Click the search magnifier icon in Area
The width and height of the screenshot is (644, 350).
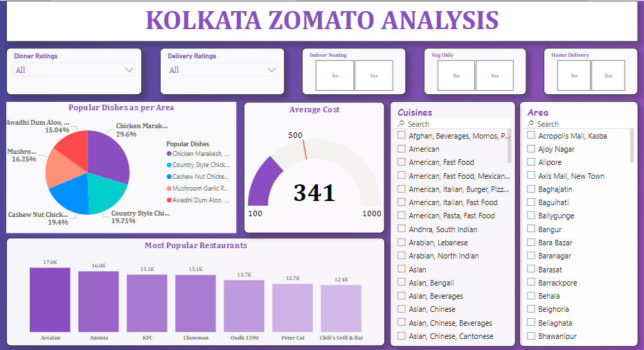pyautogui.click(x=531, y=124)
